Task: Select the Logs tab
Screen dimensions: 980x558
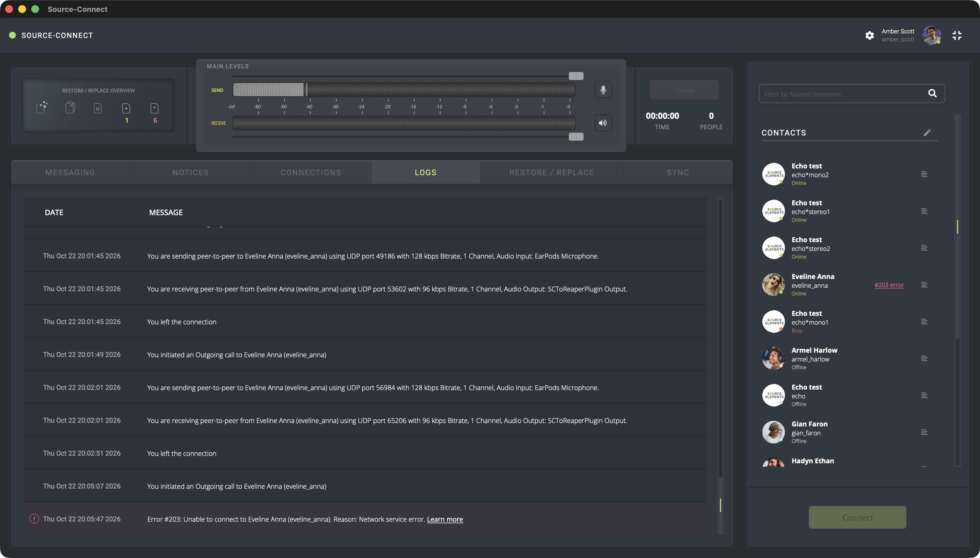Action: point(425,172)
